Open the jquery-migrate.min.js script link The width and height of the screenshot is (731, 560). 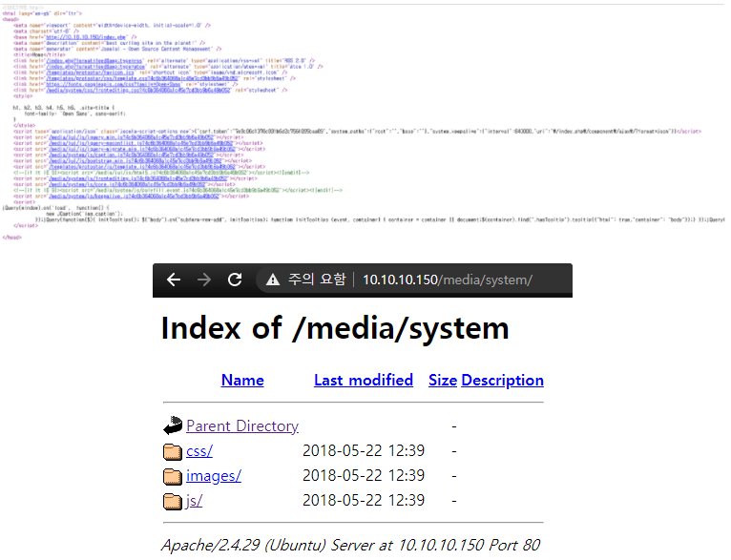[x=142, y=149]
